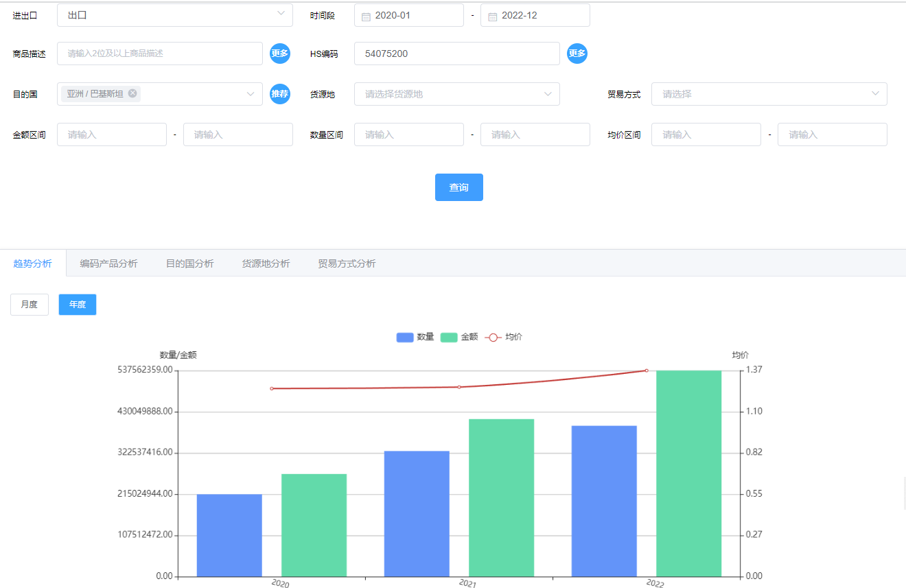Remove the 亚洲 / 巴基斯坦 tag via its x icon

pos(132,93)
